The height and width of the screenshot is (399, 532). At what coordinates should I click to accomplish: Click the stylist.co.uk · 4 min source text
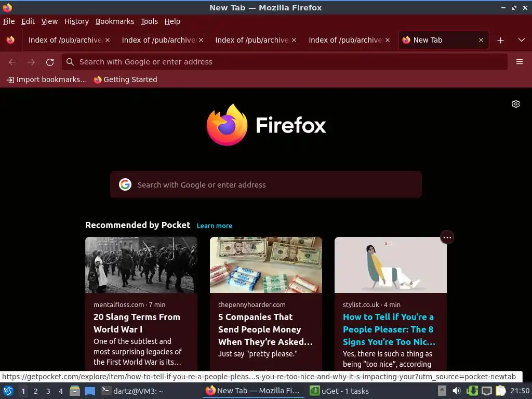(371, 304)
